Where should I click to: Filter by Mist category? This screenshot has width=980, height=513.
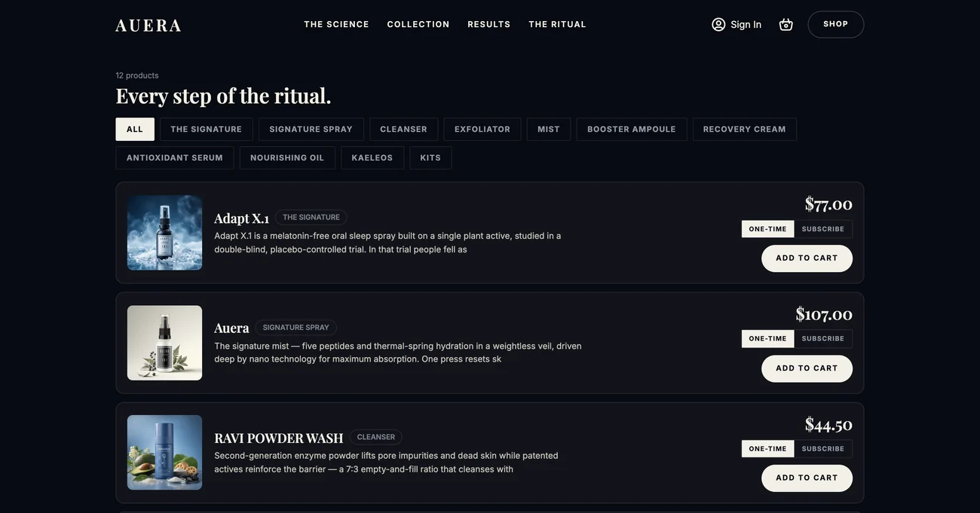[x=549, y=129]
